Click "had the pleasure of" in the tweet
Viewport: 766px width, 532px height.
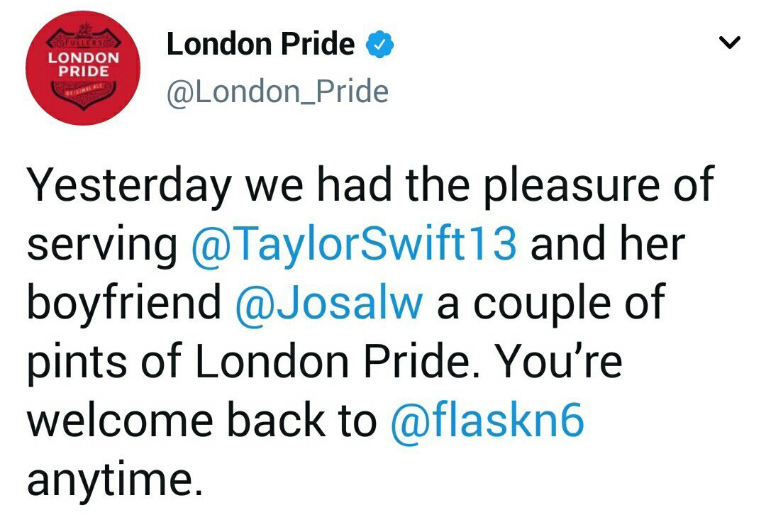[x=523, y=187]
